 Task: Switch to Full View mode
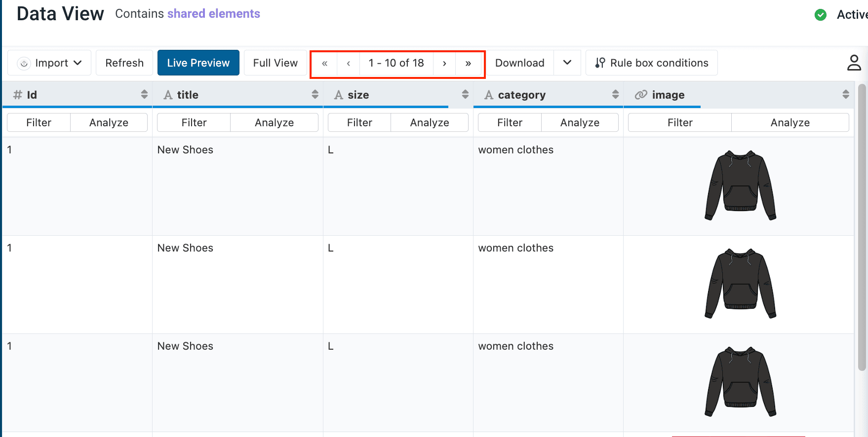(275, 63)
